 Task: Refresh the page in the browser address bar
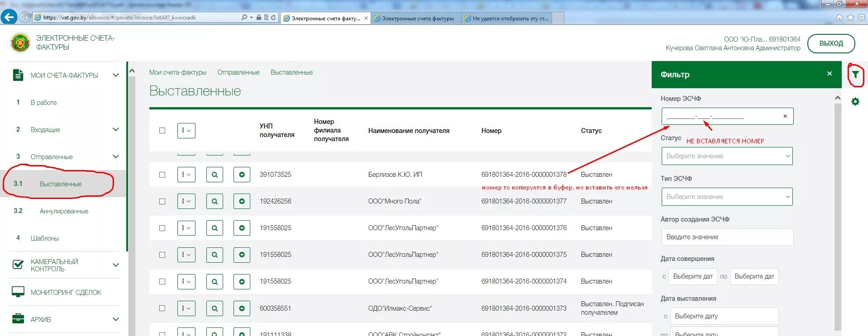click(x=273, y=18)
